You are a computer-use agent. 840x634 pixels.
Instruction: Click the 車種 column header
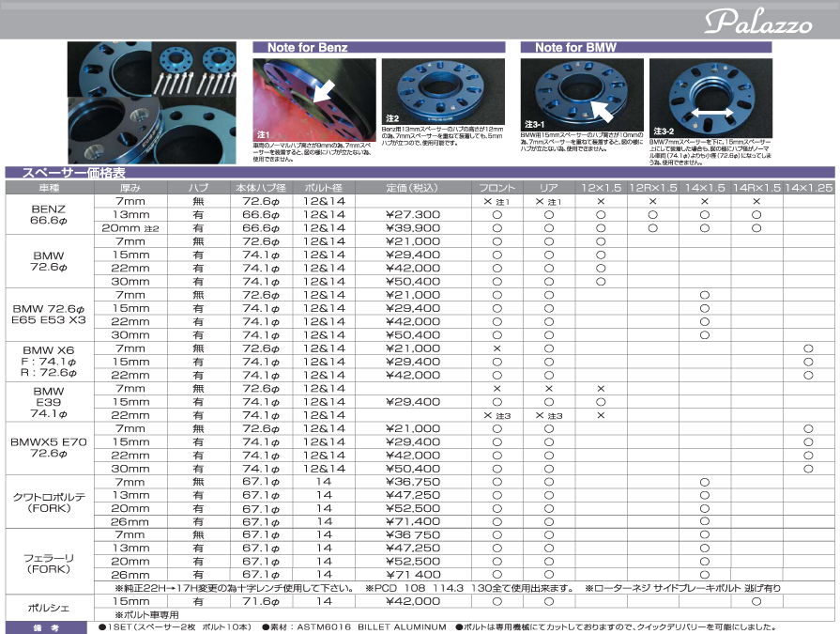tap(50, 188)
